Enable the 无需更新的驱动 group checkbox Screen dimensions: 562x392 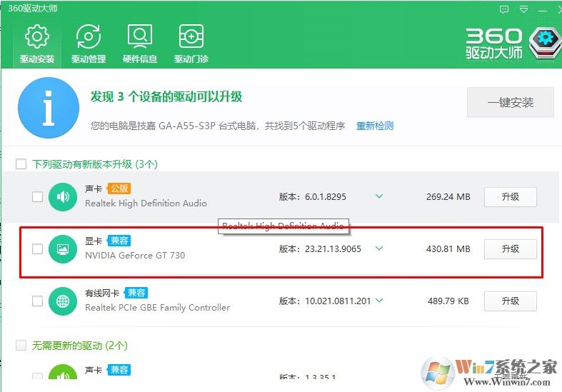click(x=21, y=346)
